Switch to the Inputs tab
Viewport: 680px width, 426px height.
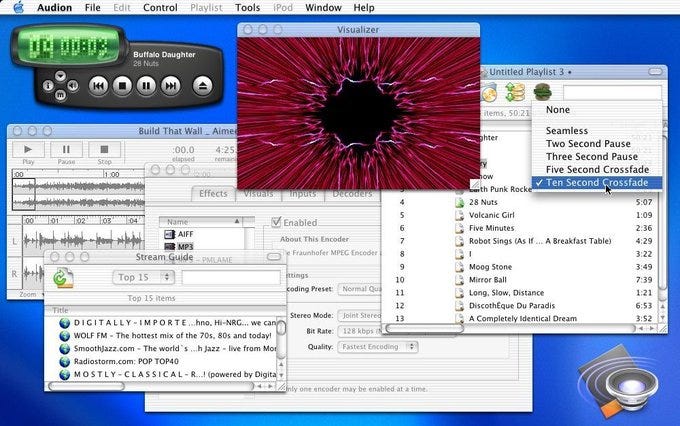pyautogui.click(x=303, y=193)
